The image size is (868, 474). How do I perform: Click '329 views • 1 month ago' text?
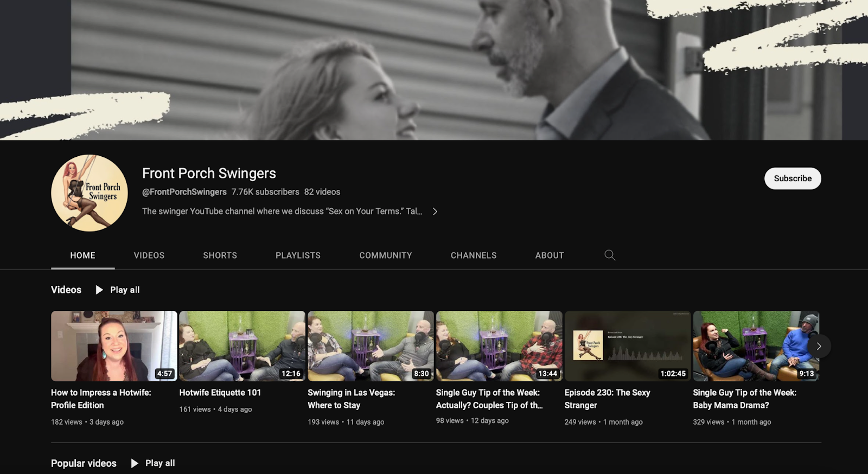(x=732, y=422)
